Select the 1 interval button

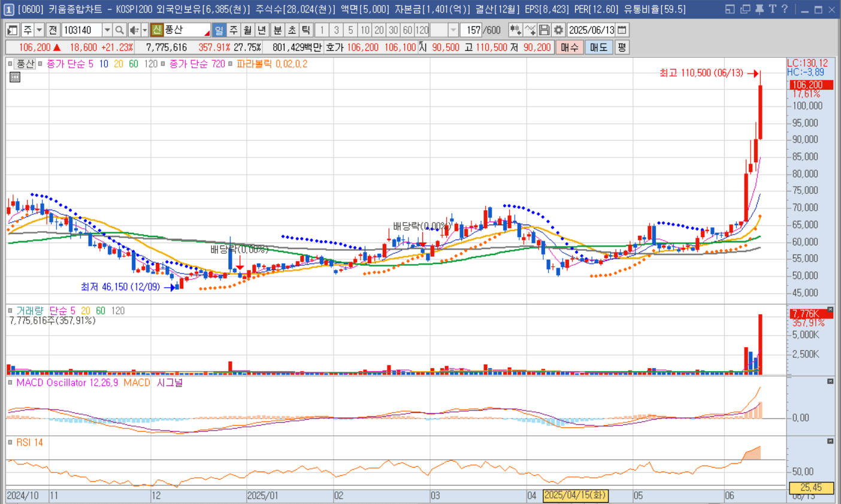[x=322, y=30]
